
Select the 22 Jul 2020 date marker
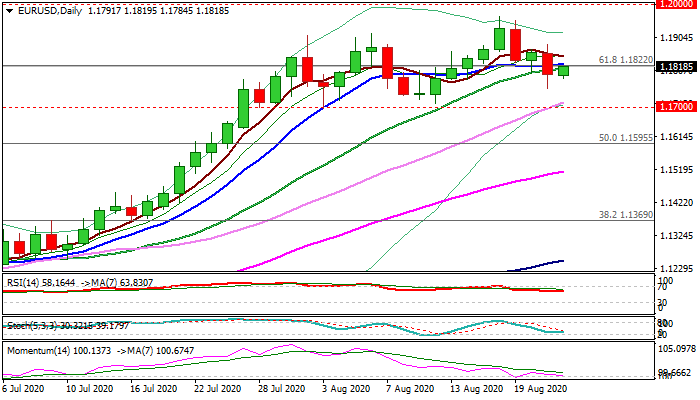click(x=217, y=387)
